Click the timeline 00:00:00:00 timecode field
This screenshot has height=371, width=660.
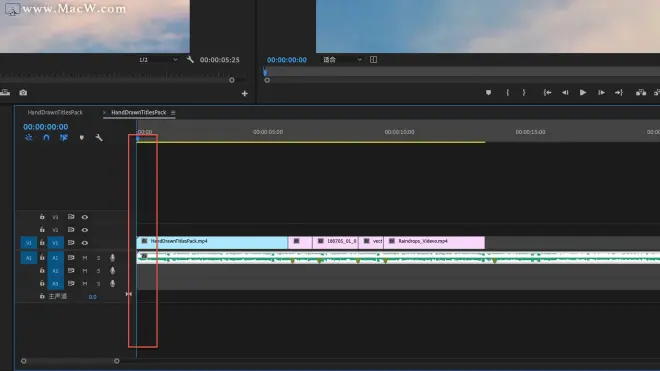[45, 127]
